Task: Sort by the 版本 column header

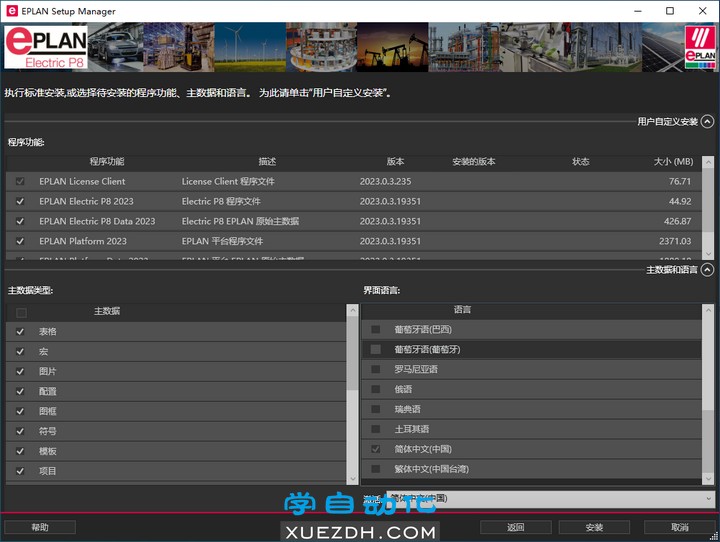Action: click(395, 162)
